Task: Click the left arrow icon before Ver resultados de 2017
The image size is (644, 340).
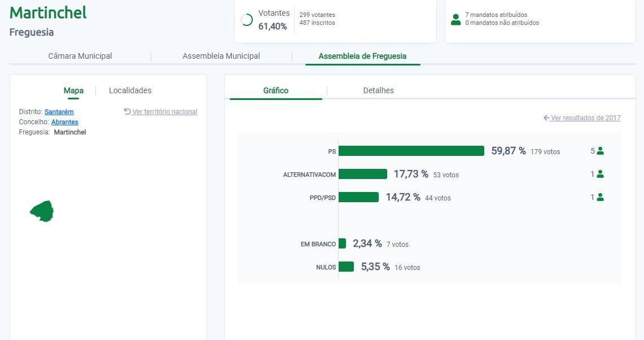Action: (x=546, y=118)
